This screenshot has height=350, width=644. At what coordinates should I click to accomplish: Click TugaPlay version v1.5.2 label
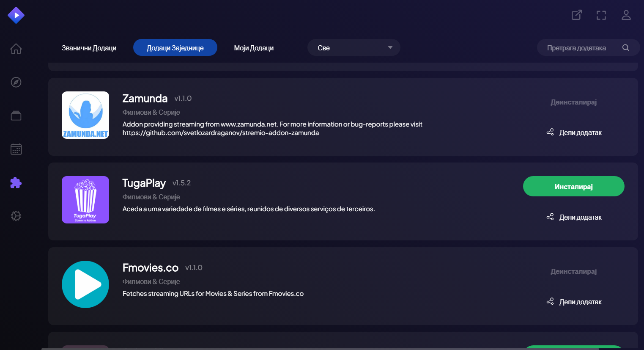(x=182, y=183)
